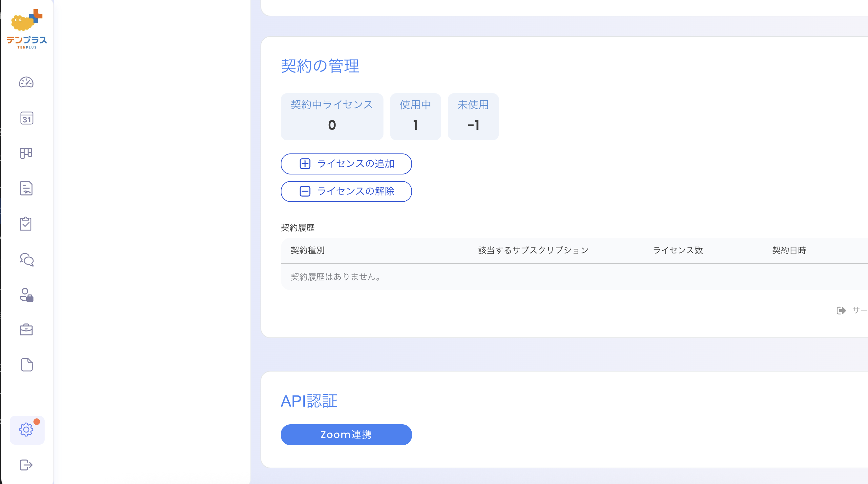Click the logout icon at the sidebar bottom

click(x=27, y=465)
